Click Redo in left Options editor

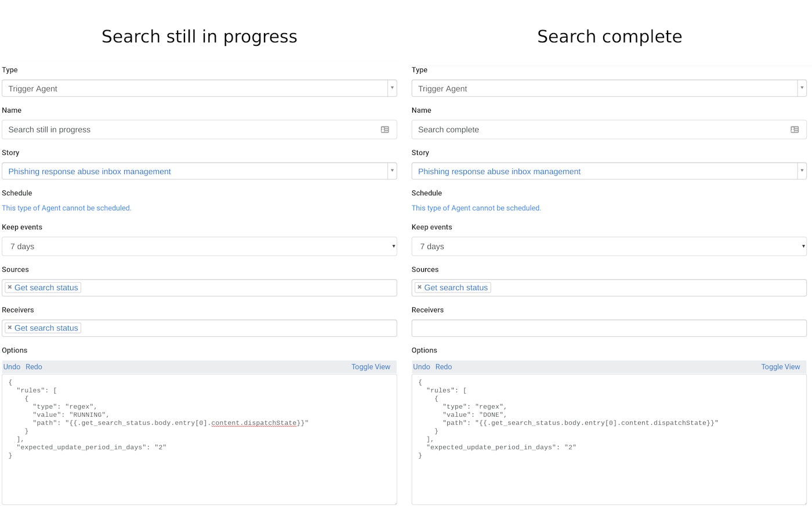34,367
